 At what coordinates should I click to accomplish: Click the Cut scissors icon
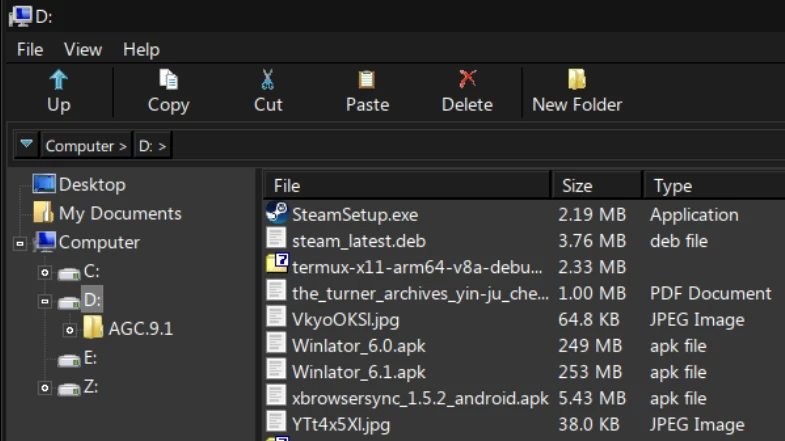pos(268,80)
